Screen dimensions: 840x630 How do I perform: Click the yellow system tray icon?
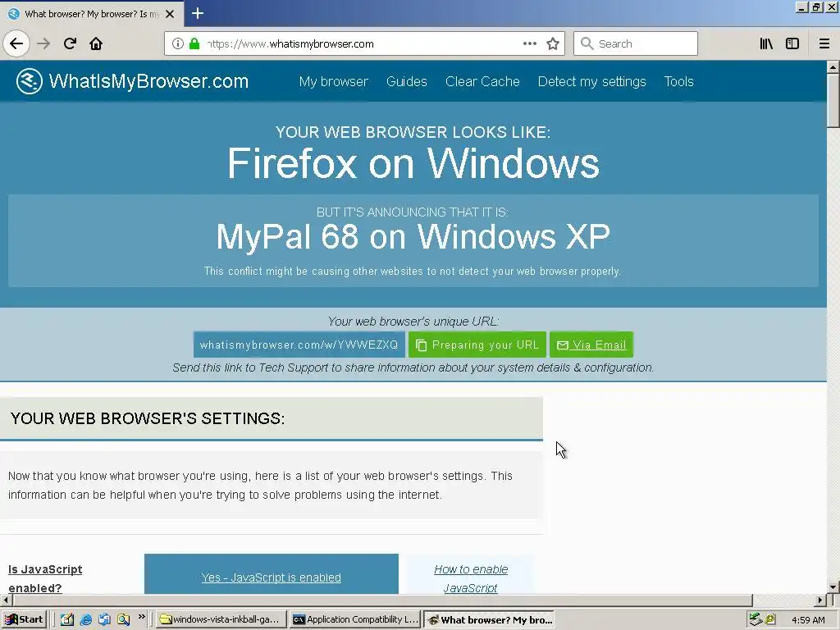pyautogui.click(x=770, y=619)
